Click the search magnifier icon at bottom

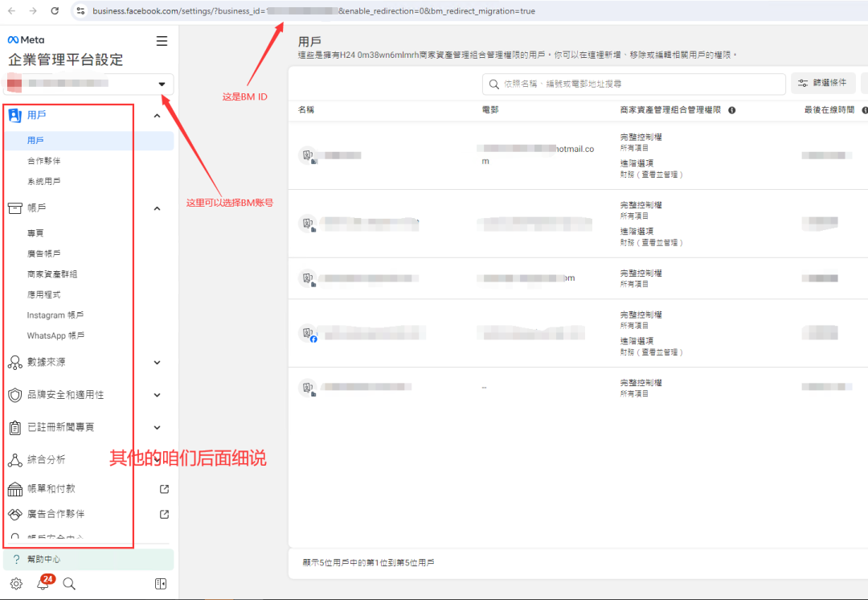point(69,583)
